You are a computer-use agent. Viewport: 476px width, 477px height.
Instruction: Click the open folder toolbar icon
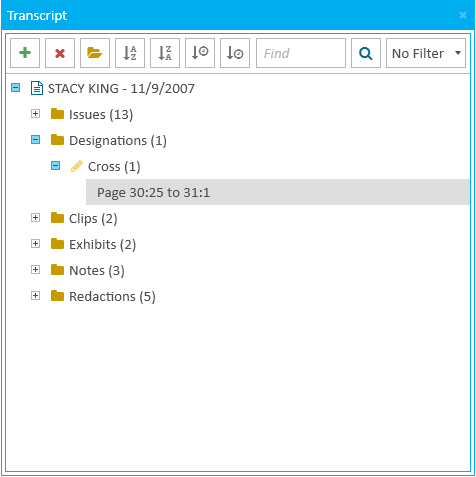[x=95, y=53]
